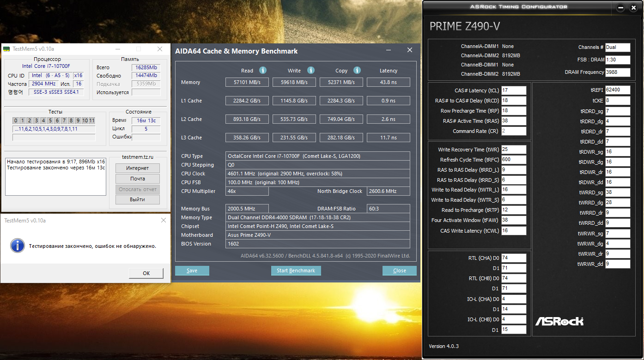Click the info icon next to Write

(311, 70)
